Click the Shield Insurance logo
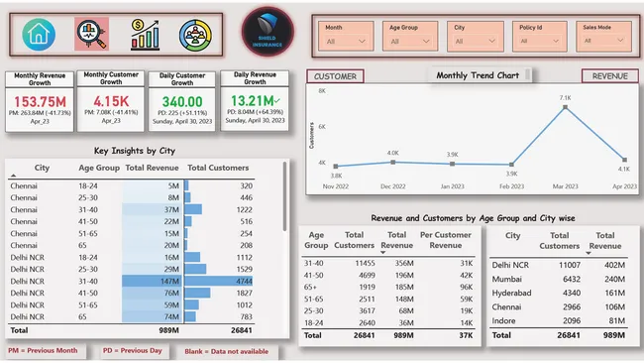The width and height of the screenshot is (644, 363). [268, 32]
